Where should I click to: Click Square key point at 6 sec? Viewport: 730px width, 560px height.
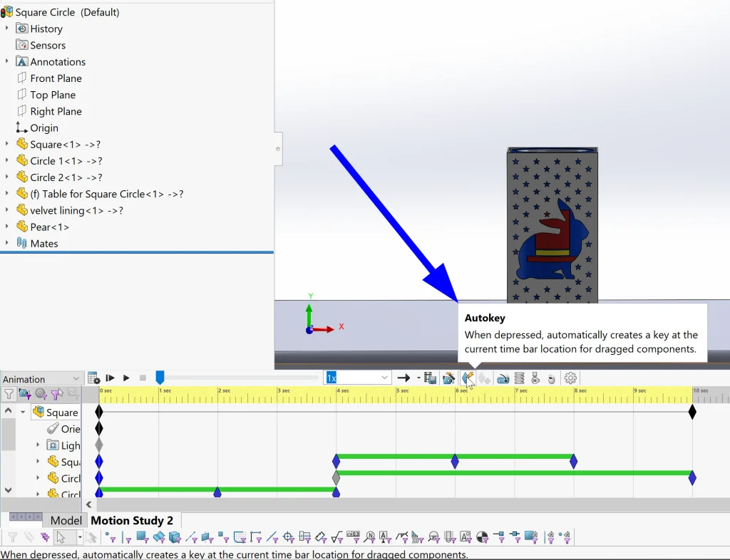coord(455,462)
